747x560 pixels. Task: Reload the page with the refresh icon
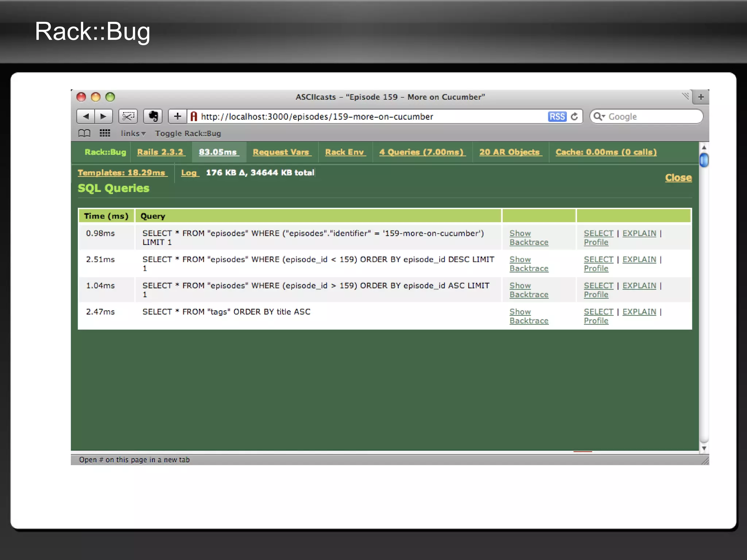pyautogui.click(x=574, y=117)
